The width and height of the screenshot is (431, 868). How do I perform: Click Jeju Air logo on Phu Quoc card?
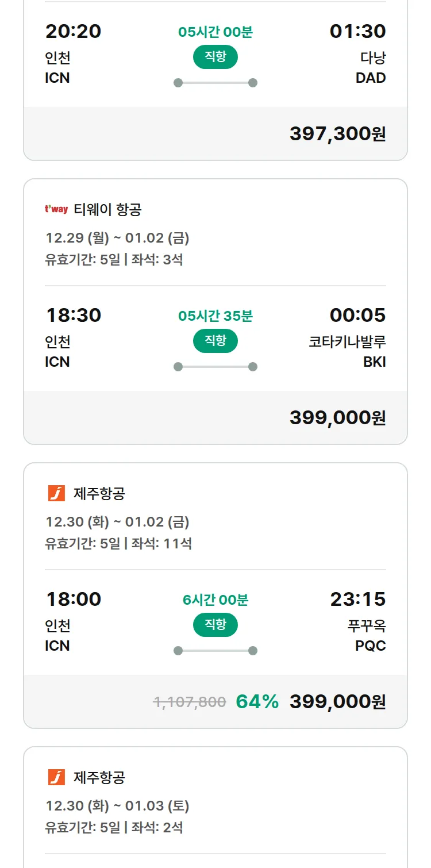(56, 493)
